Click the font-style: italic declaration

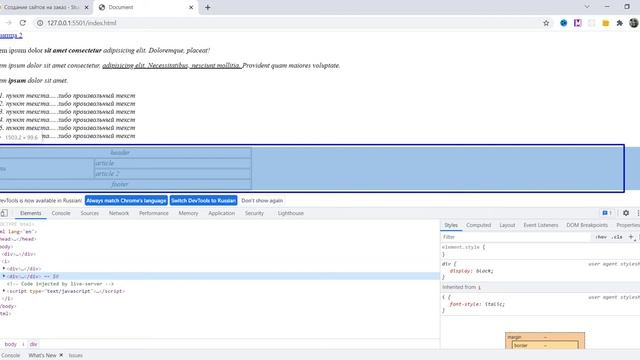pos(477,304)
